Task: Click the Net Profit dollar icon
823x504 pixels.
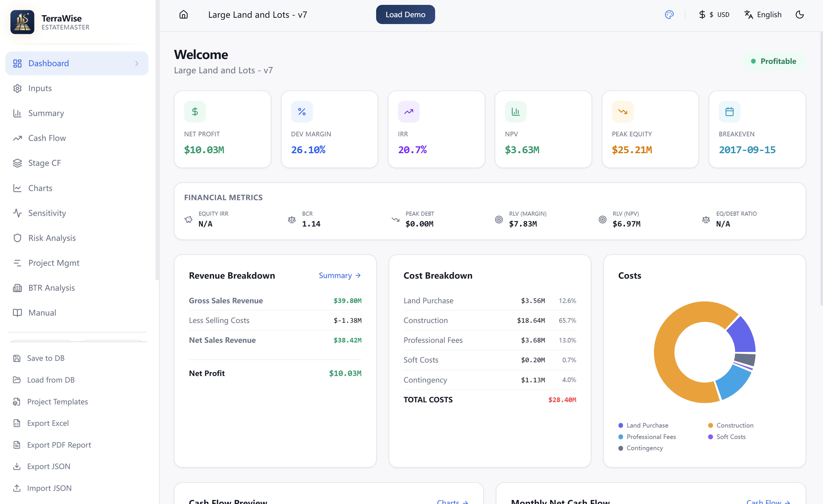Action: click(x=195, y=112)
